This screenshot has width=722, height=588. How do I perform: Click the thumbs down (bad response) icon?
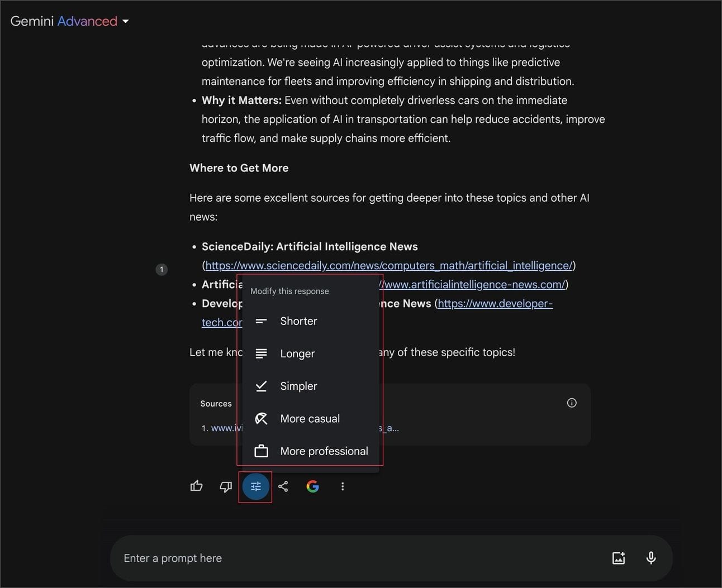(226, 487)
